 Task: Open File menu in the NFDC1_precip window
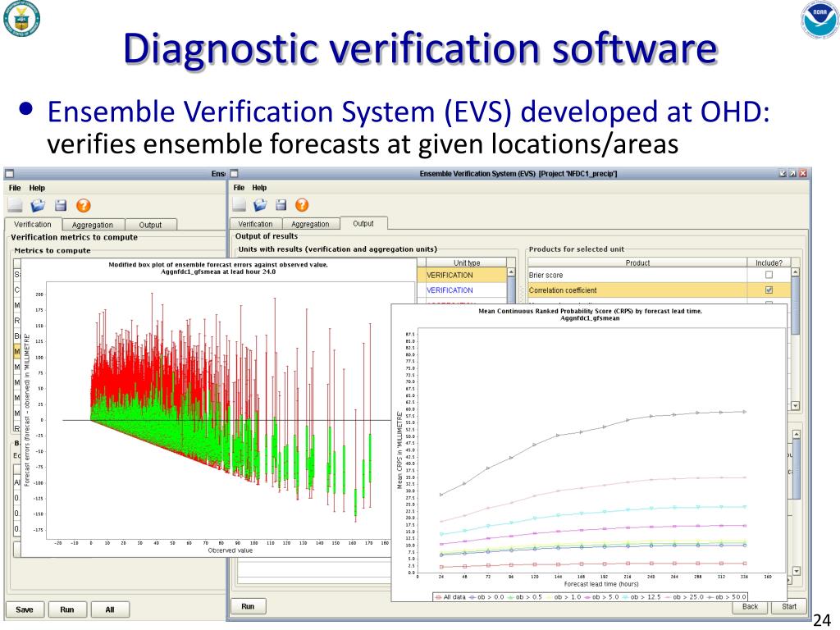click(239, 188)
